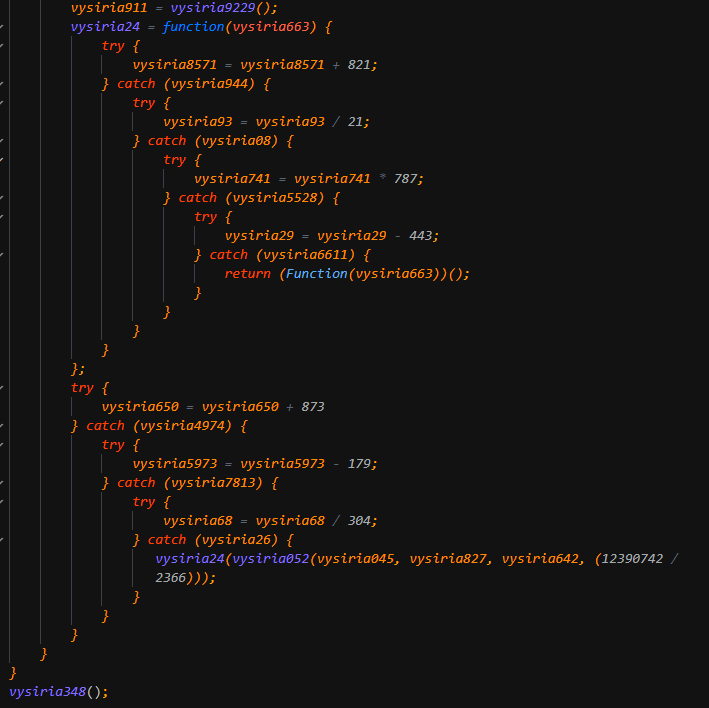Click the capitalized 'Function' constructor call
This screenshot has width=709, height=708.
coord(316,274)
